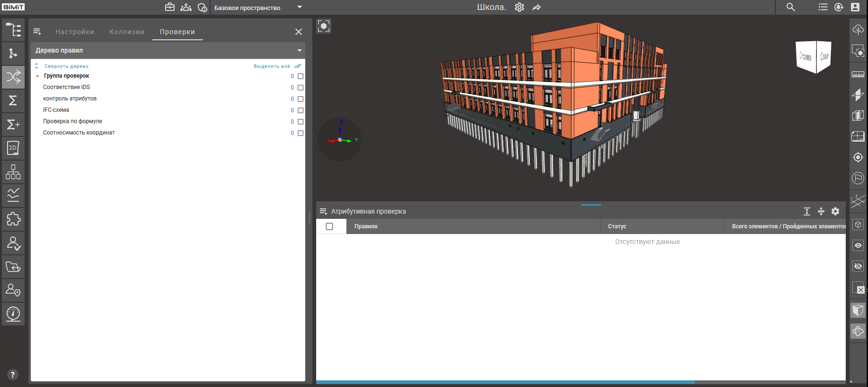Click the ruler measurement tool icon

click(858, 74)
